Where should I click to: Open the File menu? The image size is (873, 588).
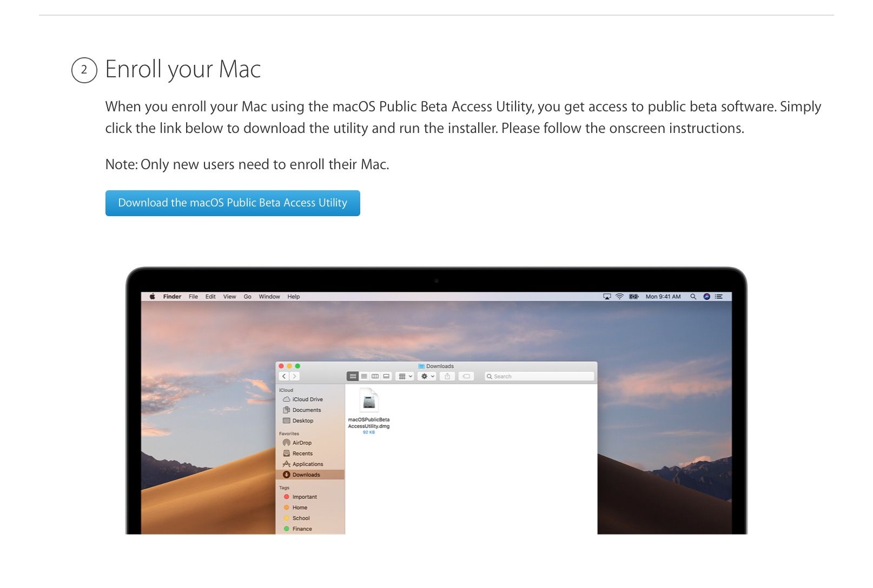point(193,297)
